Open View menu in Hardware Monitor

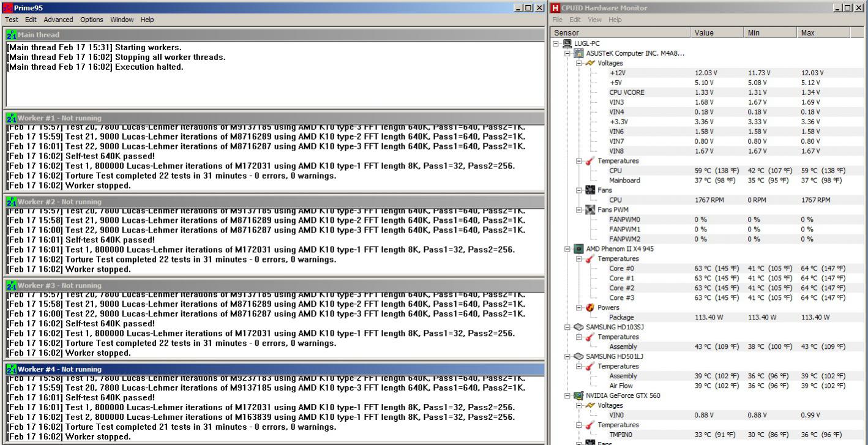tap(595, 20)
